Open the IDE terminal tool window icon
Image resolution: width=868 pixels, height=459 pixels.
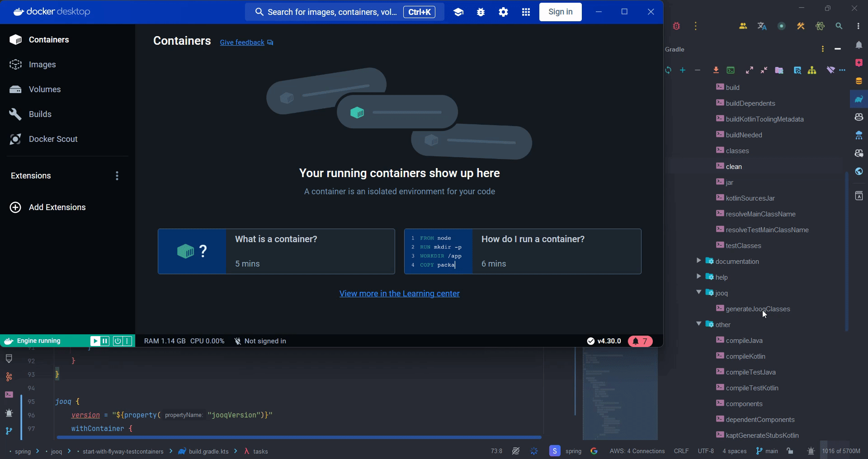pos(9,395)
